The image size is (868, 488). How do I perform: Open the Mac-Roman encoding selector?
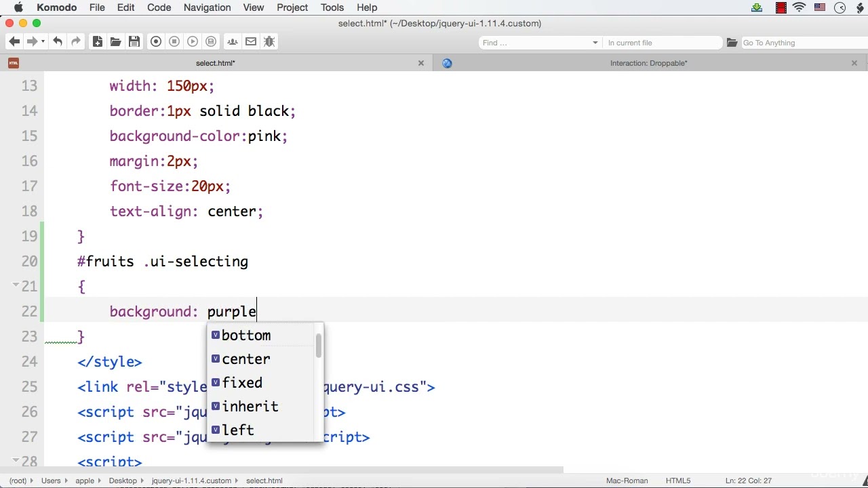point(627,481)
